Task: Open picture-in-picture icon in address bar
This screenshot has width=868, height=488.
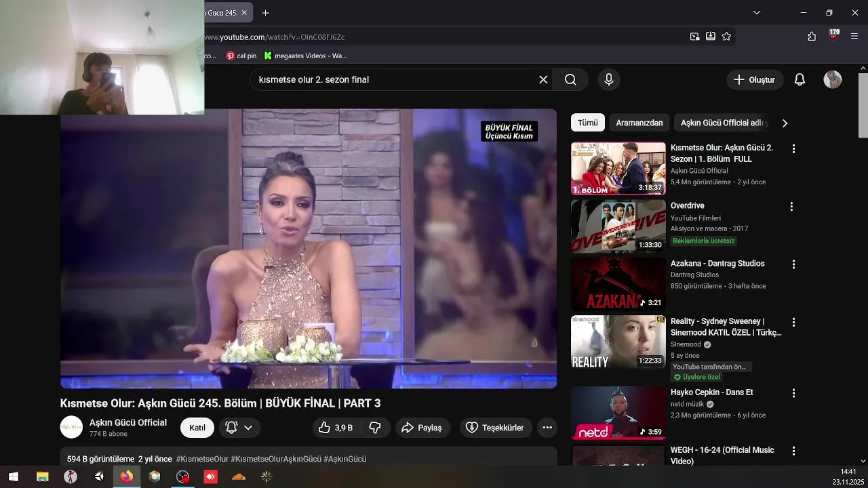Action: click(x=695, y=37)
